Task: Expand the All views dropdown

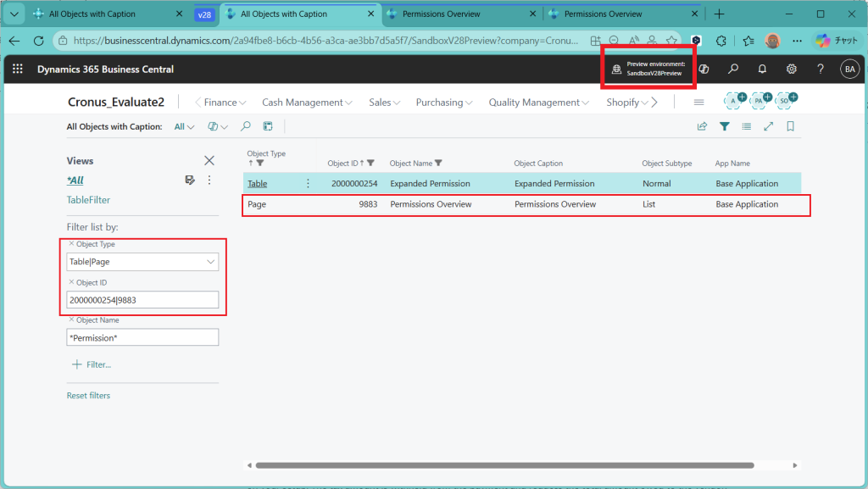Action: tap(184, 127)
